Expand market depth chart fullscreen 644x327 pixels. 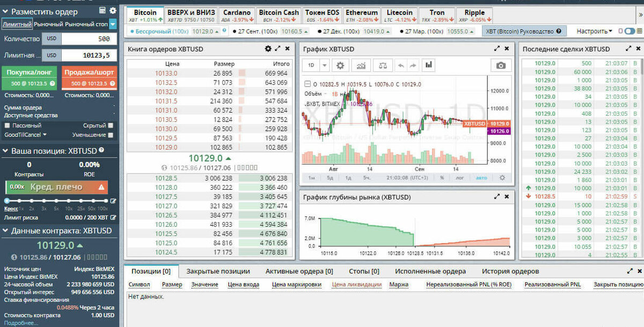point(497,197)
